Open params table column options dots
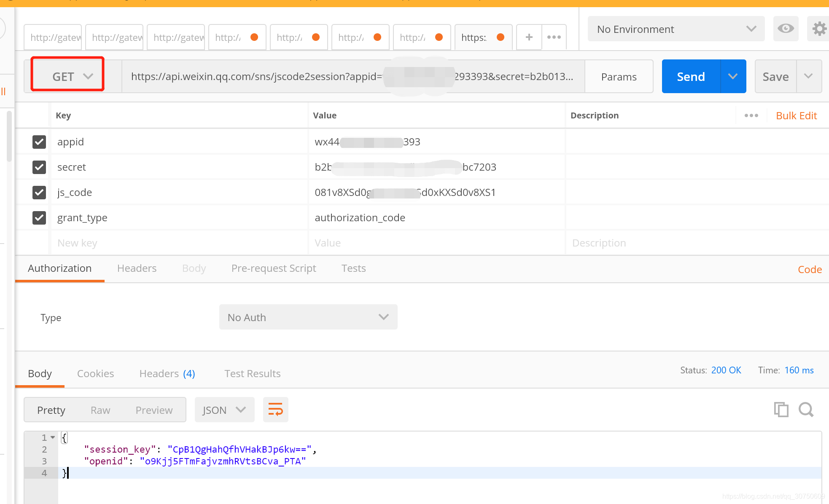 coord(751,115)
